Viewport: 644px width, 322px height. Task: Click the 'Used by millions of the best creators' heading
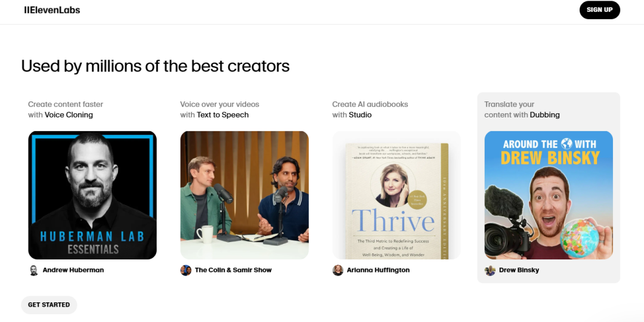(155, 66)
